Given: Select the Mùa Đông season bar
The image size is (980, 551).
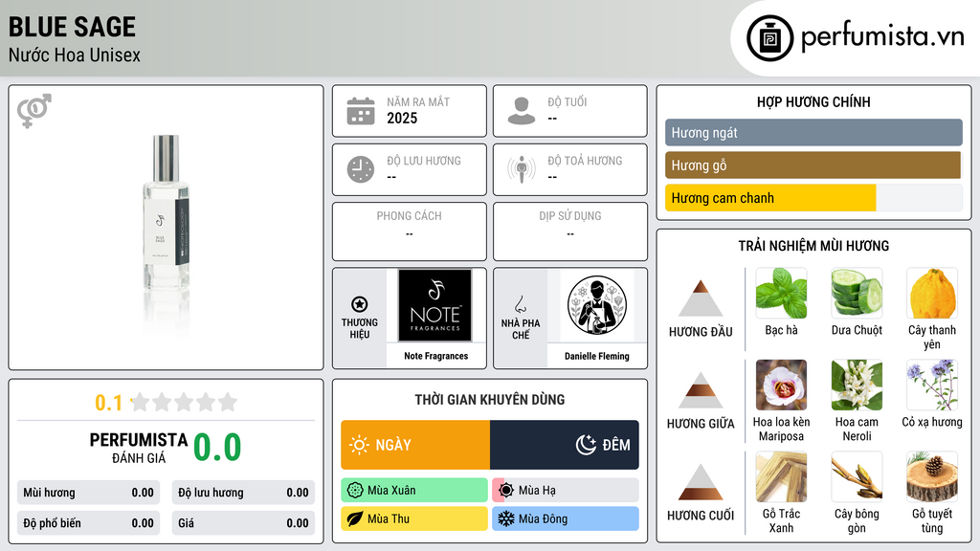Looking at the screenshot, I should pyautogui.click(x=566, y=518).
